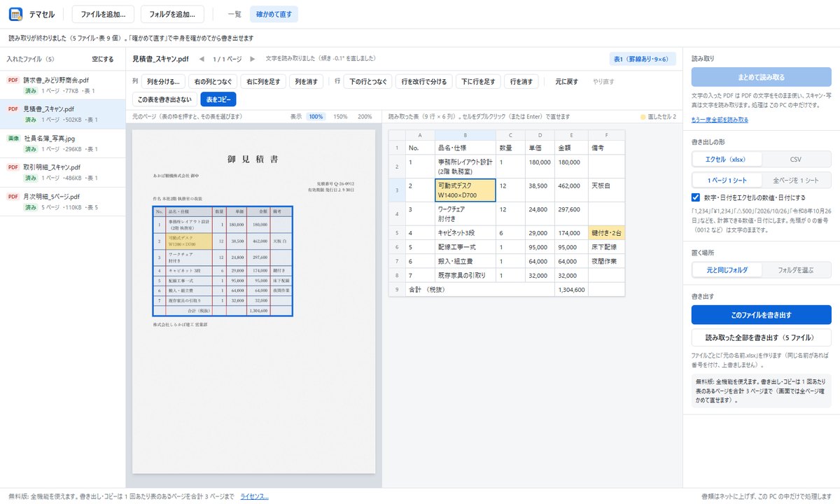Click 行を消す toolbar button

point(521,82)
